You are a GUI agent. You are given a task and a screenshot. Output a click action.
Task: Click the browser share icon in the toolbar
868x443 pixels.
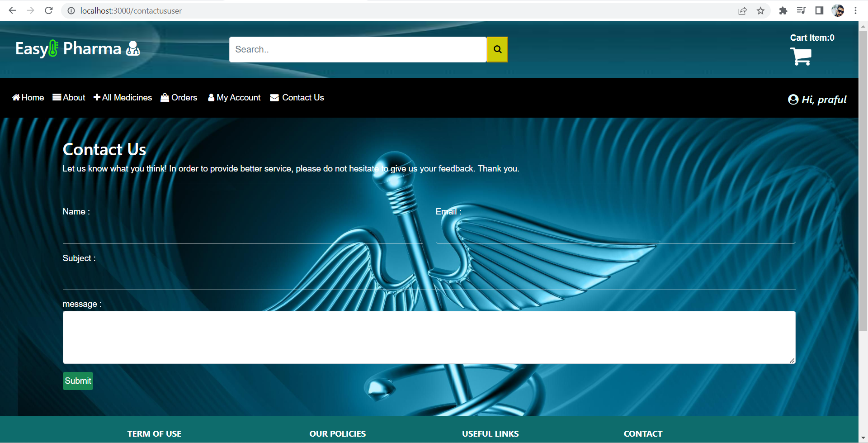[743, 10]
